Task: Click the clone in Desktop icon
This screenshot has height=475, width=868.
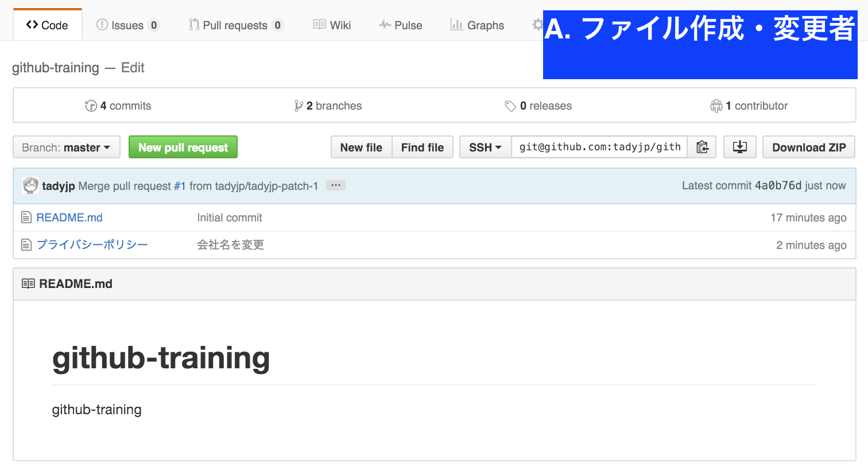Action: tap(740, 147)
